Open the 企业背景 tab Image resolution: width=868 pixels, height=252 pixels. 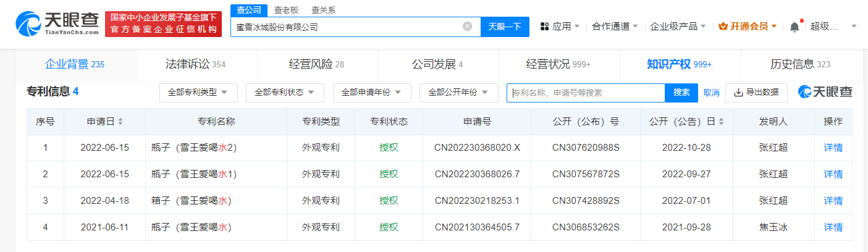(x=75, y=64)
